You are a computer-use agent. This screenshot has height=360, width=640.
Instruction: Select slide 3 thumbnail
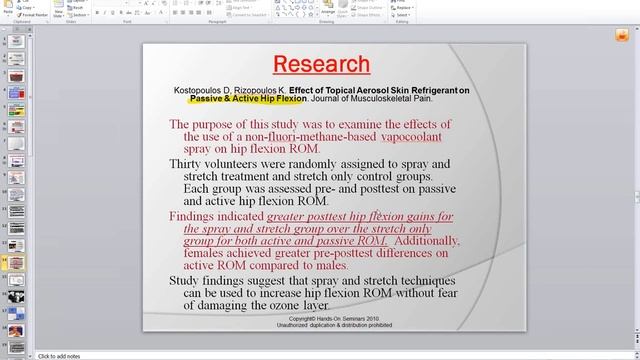coord(16,76)
